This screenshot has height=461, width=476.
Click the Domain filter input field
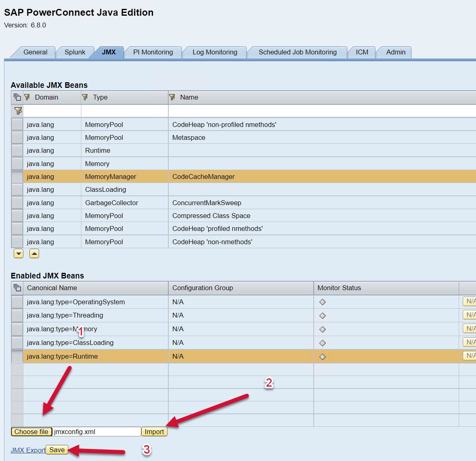(52, 111)
